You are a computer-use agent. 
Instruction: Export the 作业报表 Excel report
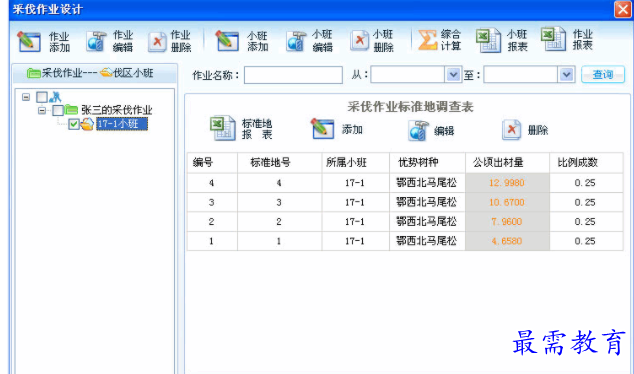[554, 39]
